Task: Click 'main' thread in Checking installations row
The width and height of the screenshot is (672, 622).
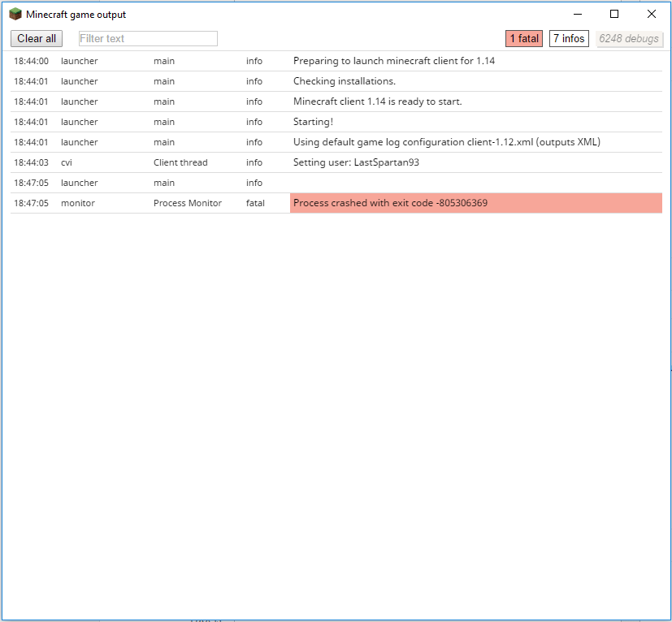Action: (164, 81)
